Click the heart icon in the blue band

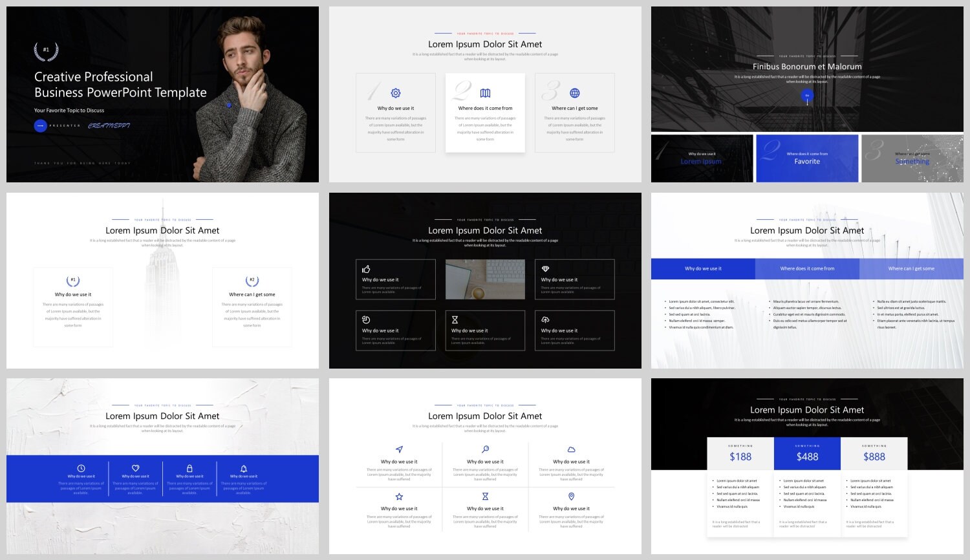pos(135,468)
